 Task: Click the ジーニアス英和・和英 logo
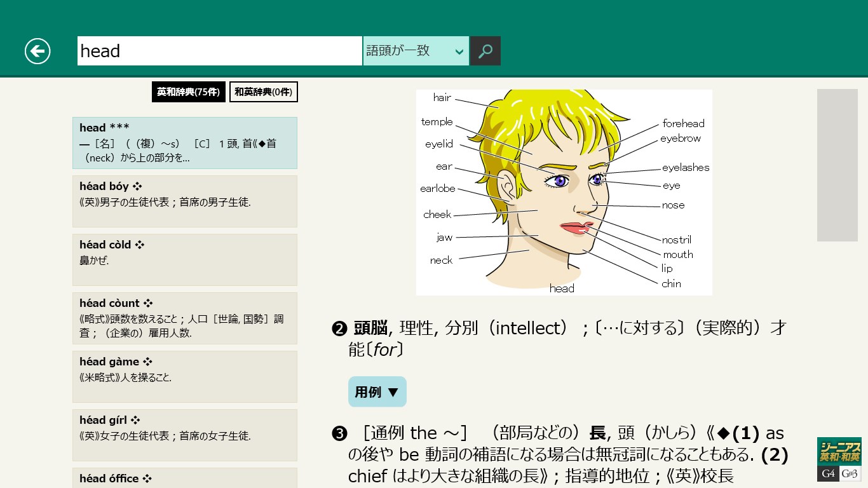839,452
